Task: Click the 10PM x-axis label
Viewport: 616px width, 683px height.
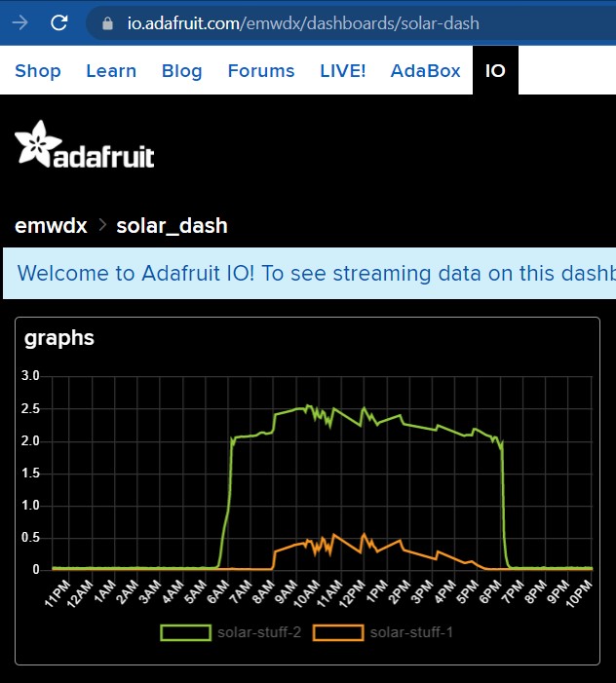Action: coord(579,594)
